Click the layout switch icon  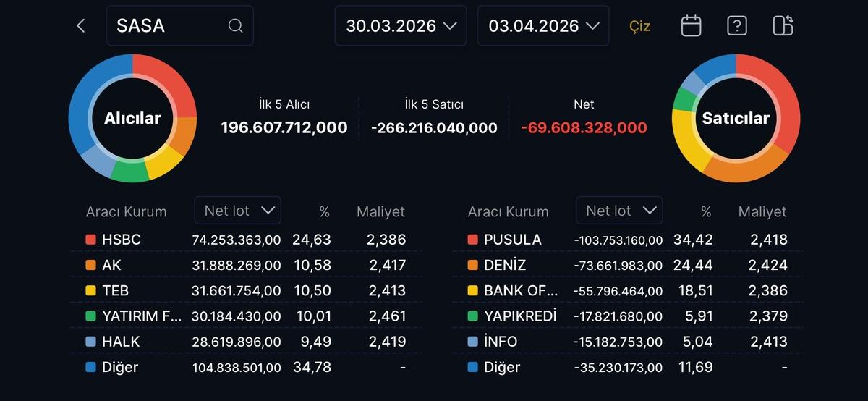pos(783,26)
